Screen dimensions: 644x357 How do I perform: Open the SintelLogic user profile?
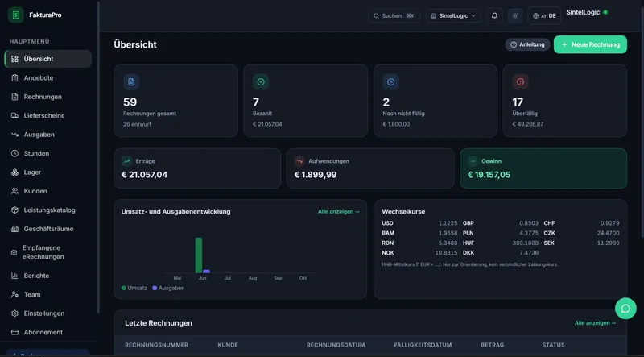[x=587, y=12]
